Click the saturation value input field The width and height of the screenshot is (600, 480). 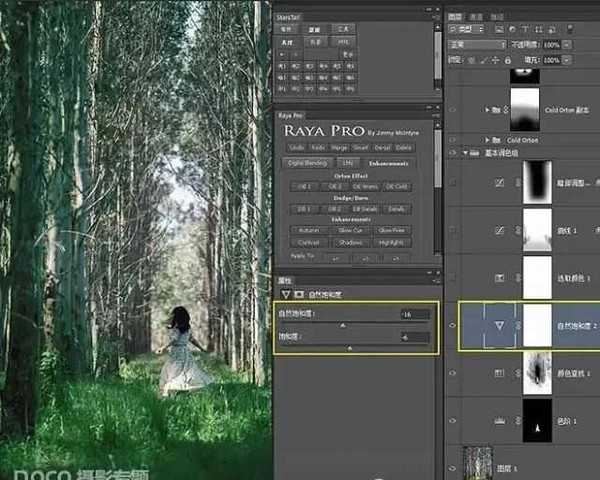point(414,337)
